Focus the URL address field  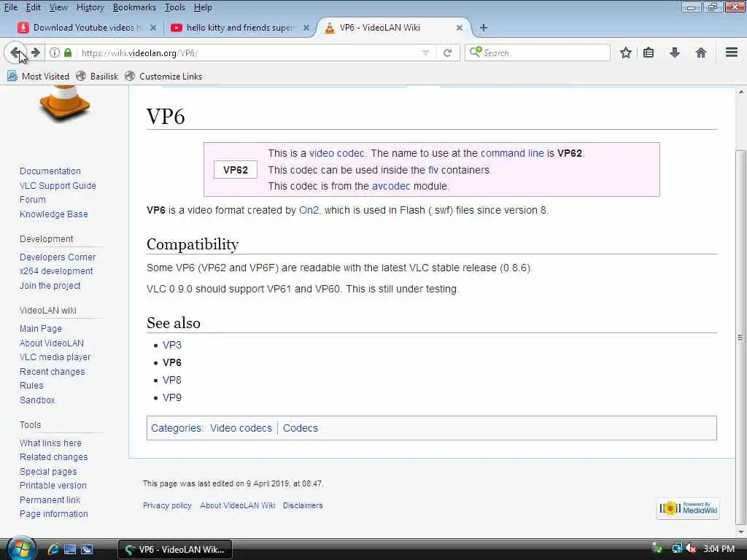(248, 52)
